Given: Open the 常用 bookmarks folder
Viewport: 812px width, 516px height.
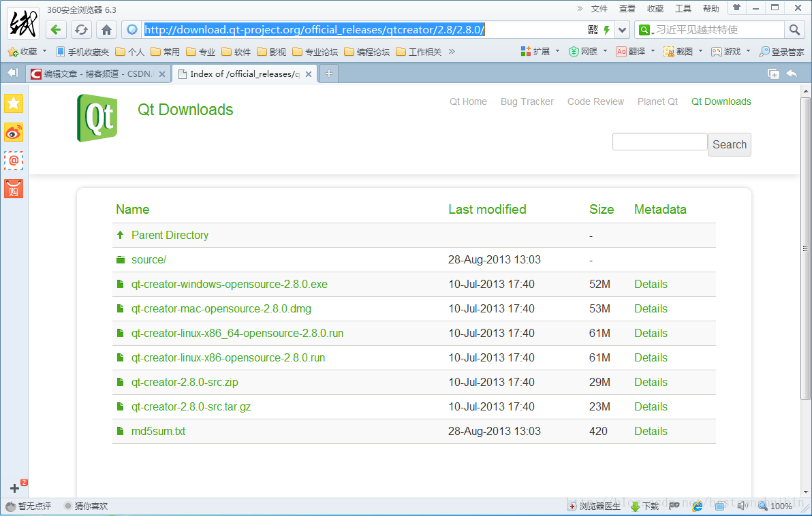Looking at the screenshot, I should click(x=166, y=52).
